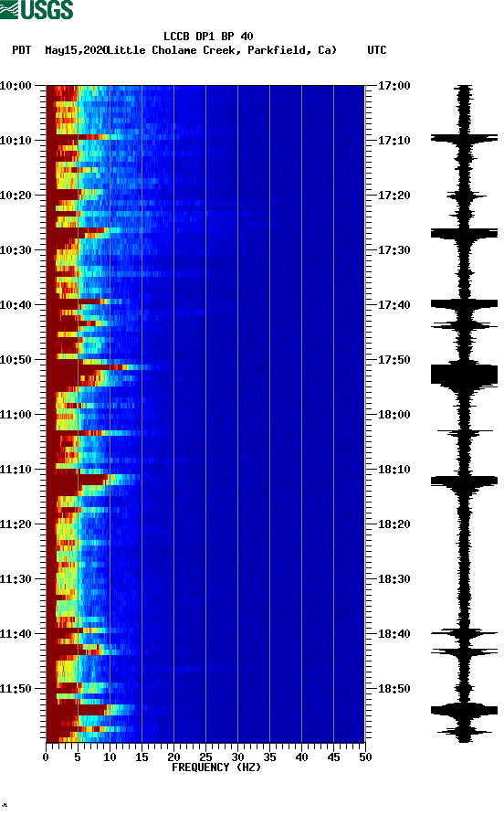Click the '18:30' UTC time label
The height and width of the screenshot is (815, 504).
[394, 579]
